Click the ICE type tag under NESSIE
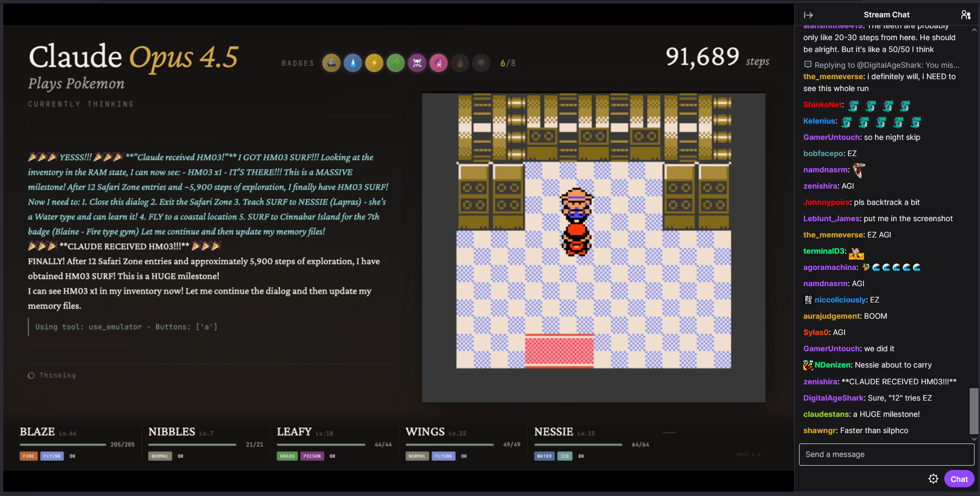This screenshot has height=496, width=980. 564,456
